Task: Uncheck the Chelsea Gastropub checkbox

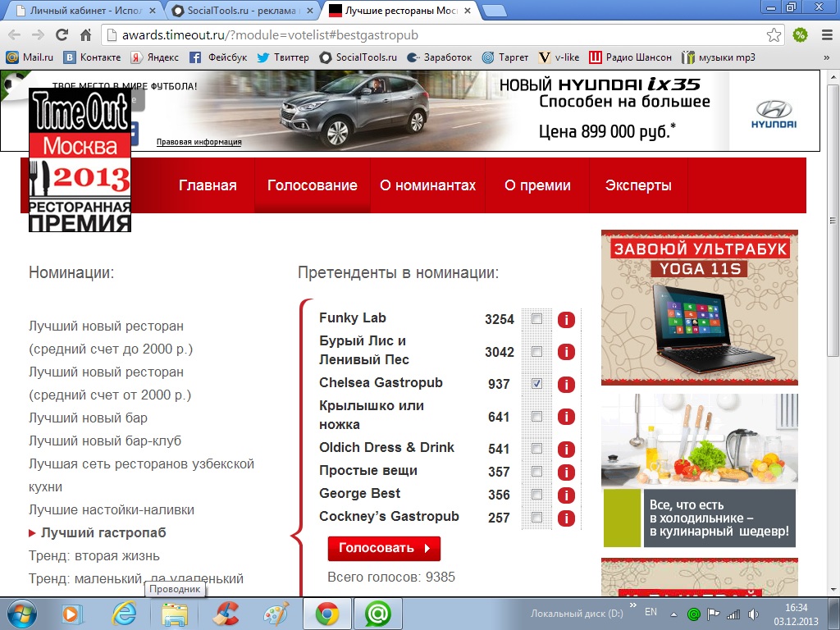Action: click(536, 384)
